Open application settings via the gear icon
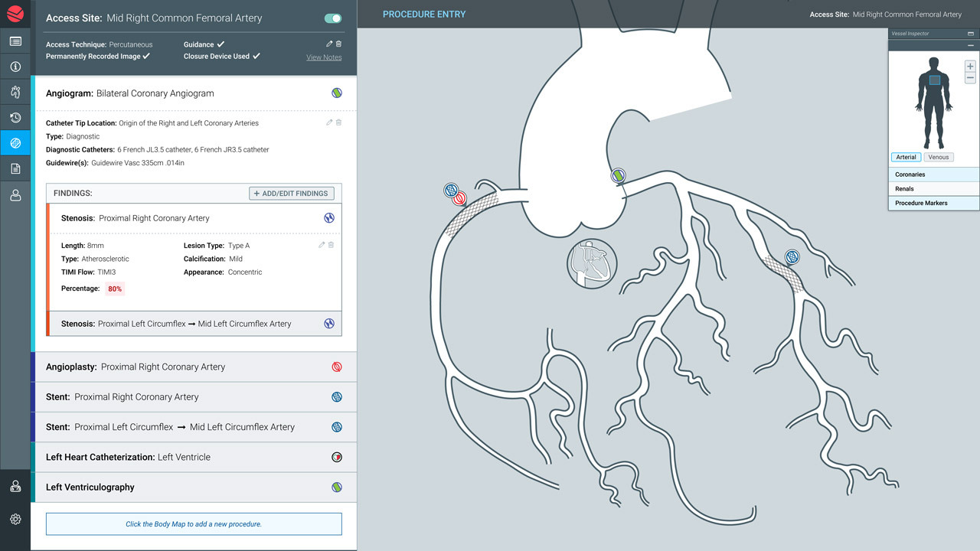 coord(15,519)
